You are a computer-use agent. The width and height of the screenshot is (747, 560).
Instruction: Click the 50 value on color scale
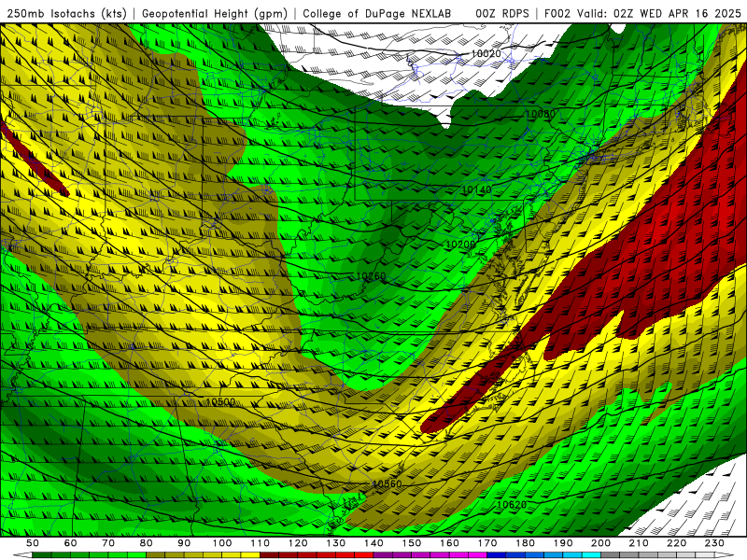pos(33,543)
